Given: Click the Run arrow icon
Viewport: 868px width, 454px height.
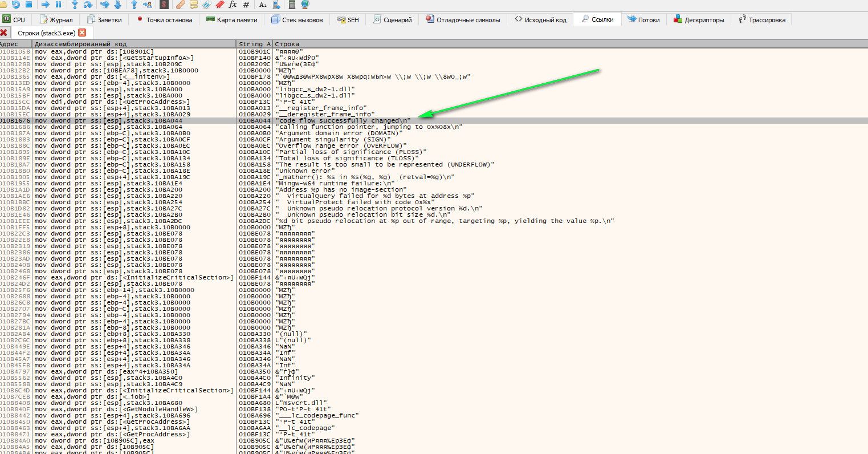Looking at the screenshot, I should point(46,5).
